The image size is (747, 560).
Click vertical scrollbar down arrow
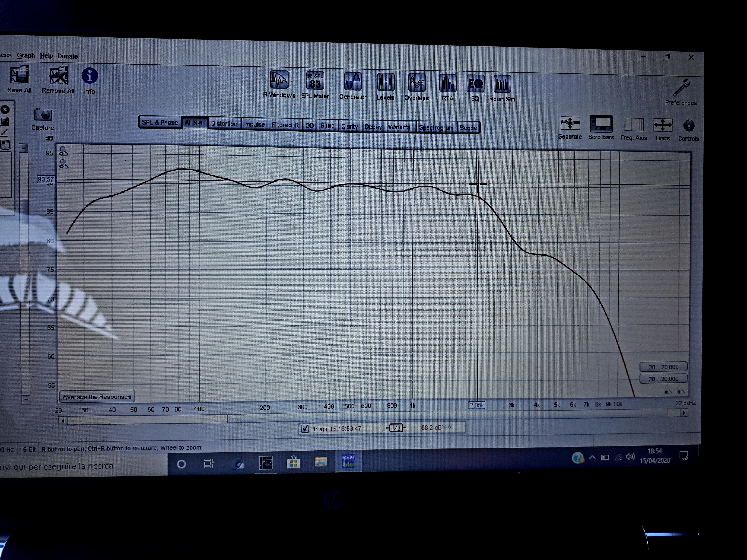coord(26,400)
